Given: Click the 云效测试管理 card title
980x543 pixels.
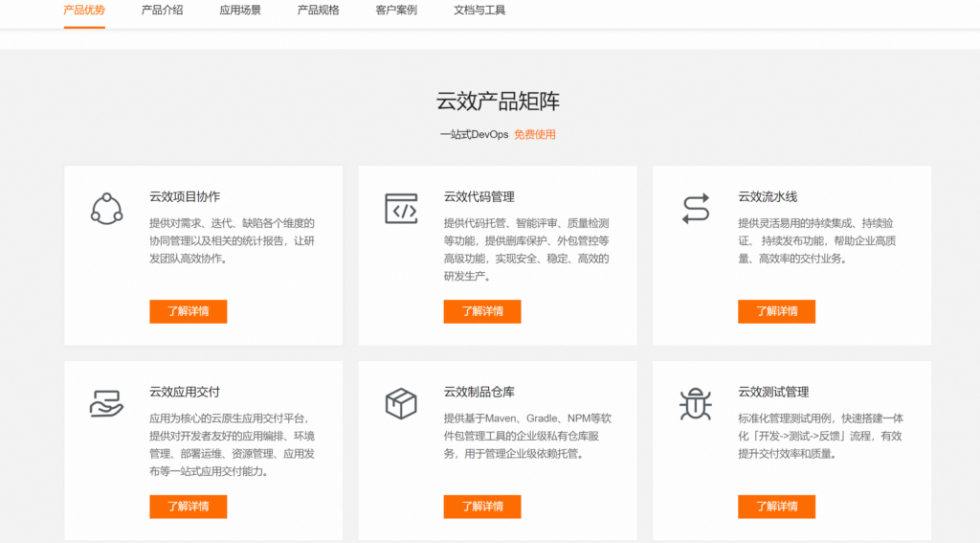Looking at the screenshot, I should tap(773, 392).
